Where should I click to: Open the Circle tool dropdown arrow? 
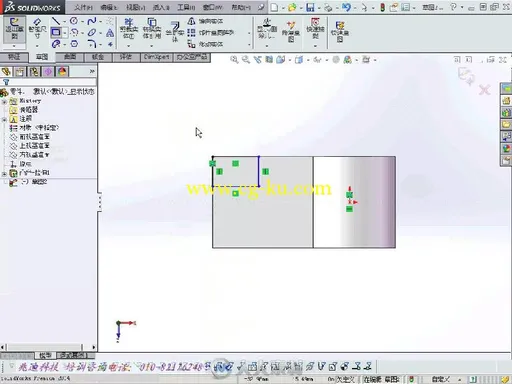click(82, 22)
